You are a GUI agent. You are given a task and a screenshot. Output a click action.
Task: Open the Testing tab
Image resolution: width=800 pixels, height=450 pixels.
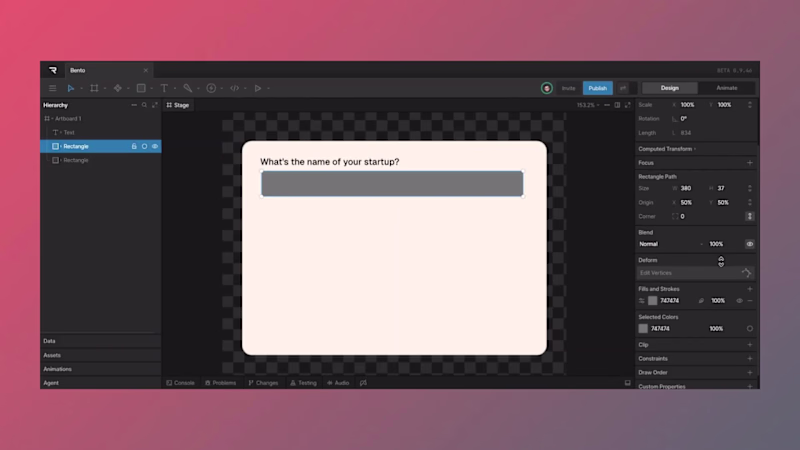[x=304, y=383]
